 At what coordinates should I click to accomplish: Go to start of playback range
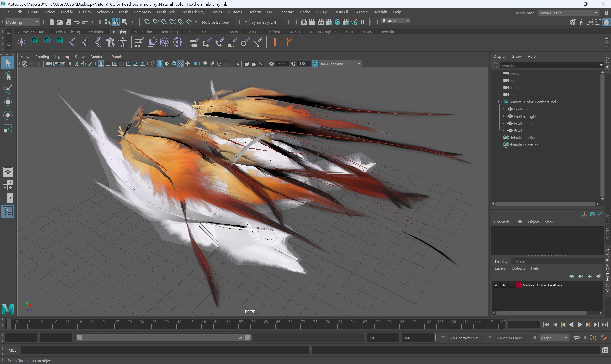pos(547,325)
